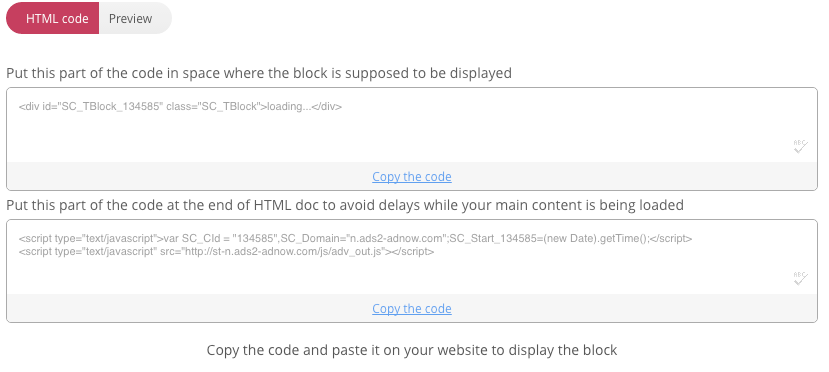Focus the text area containing the SC_TBlock div
829x372 pixels.
412,125
